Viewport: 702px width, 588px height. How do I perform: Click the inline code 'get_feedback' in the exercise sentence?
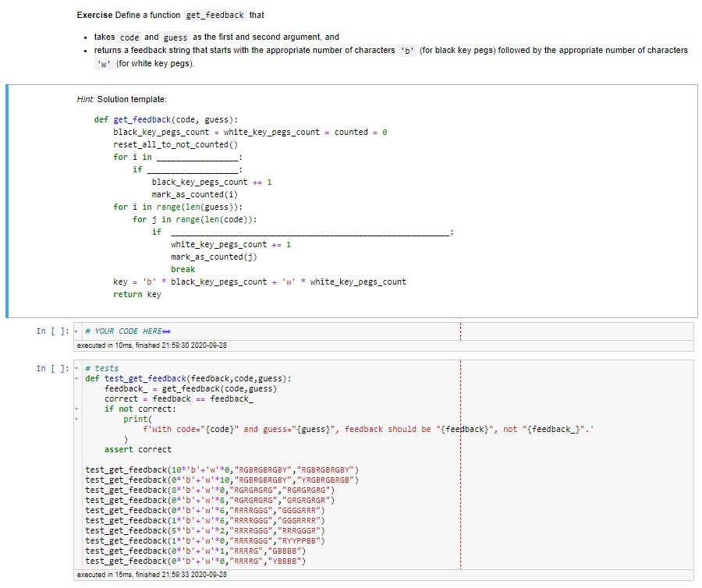[x=215, y=16]
